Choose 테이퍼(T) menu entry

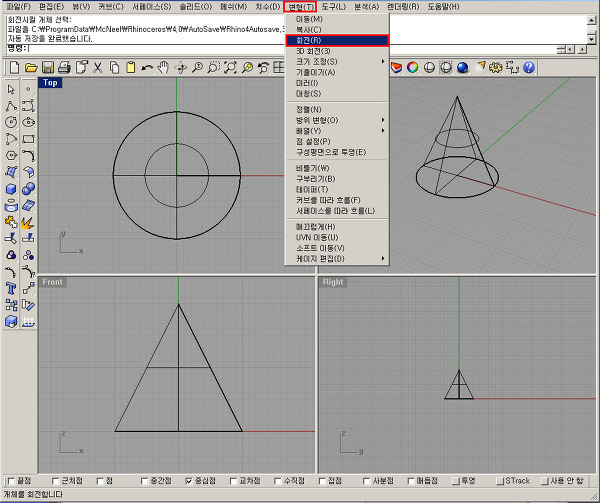337,190
